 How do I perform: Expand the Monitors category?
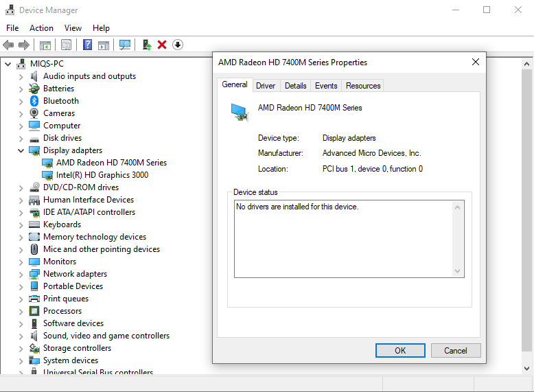[21, 262]
